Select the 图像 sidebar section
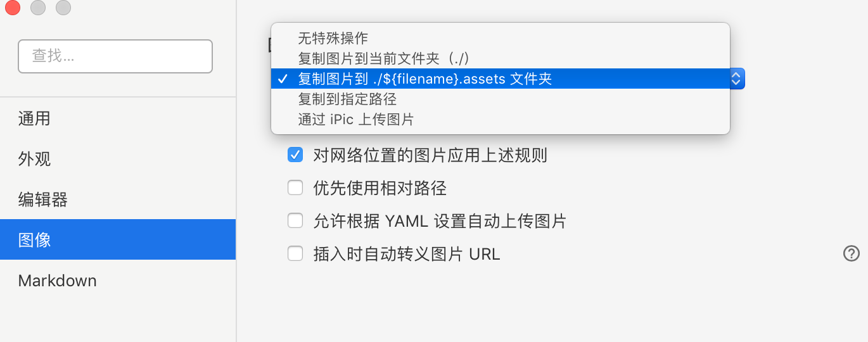 pyautogui.click(x=34, y=240)
